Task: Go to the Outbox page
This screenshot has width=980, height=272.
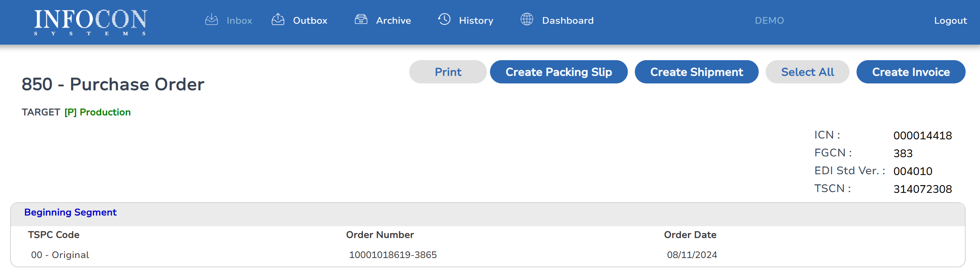Action: point(310,21)
